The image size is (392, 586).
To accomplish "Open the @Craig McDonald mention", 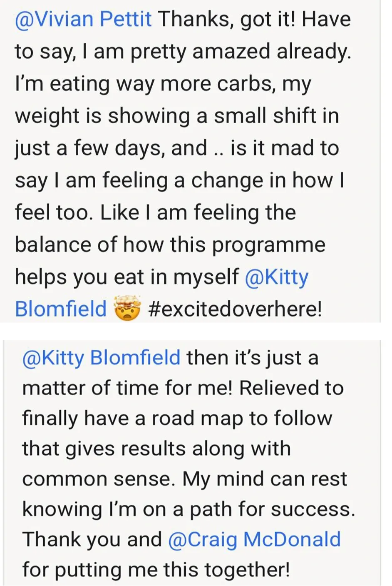I will click(x=255, y=539).
